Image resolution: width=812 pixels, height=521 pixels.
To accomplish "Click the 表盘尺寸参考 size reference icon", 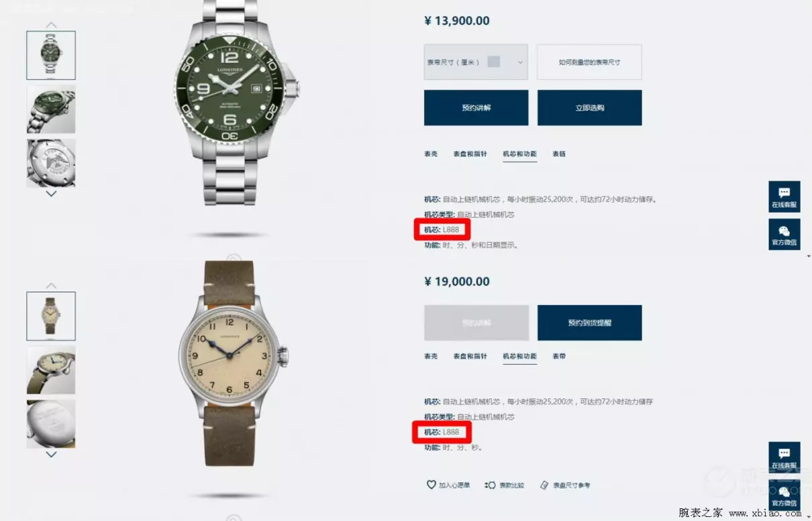I will pos(544,485).
